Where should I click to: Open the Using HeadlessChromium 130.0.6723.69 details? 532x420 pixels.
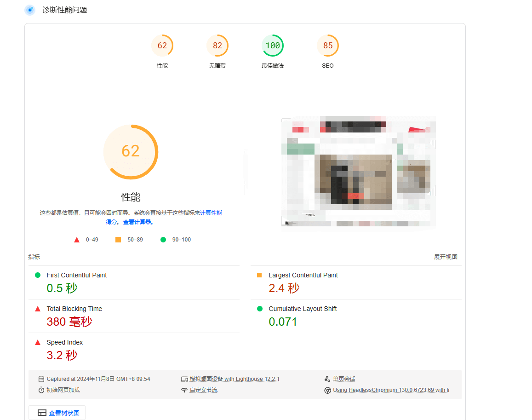click(391, 390)
